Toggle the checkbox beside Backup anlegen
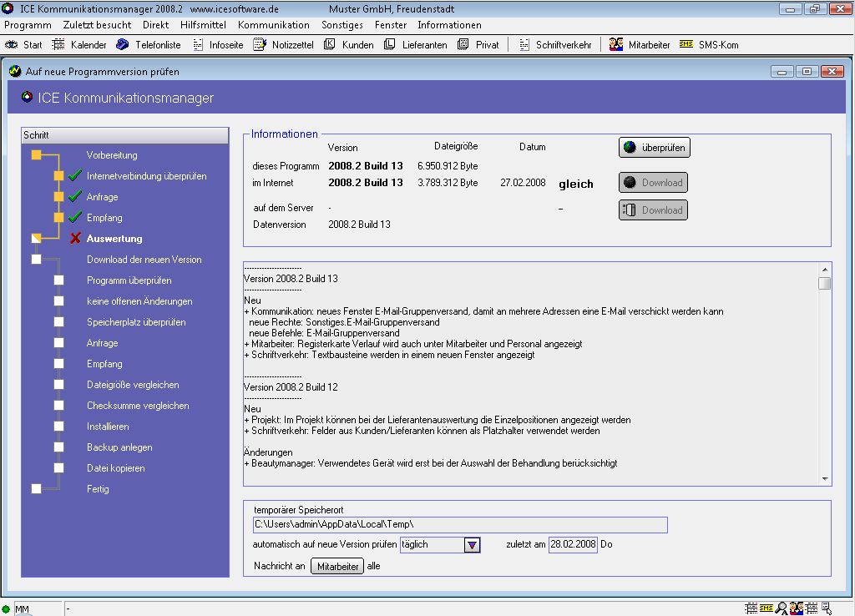Screen dimensions: 855x616 (x=58, y=447)
